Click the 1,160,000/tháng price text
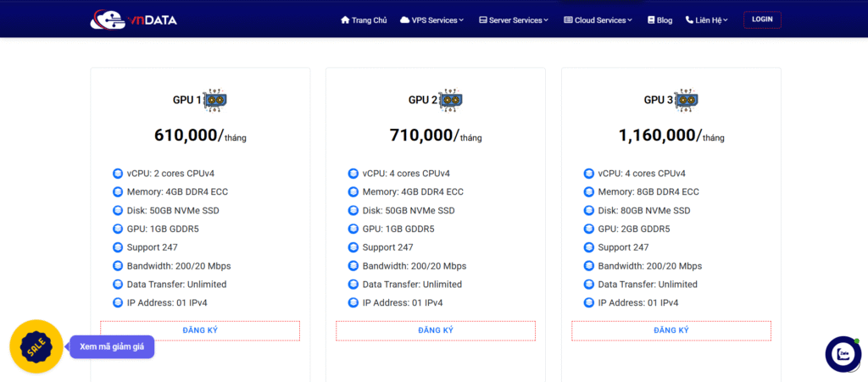The image size is (868, 382). pos(671,136)
